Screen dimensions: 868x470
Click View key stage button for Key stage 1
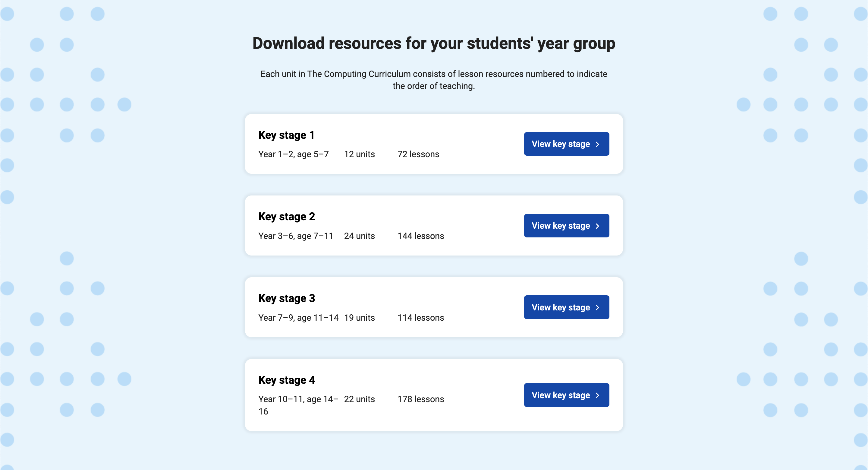pyautogui.click(x=566, y=144)
